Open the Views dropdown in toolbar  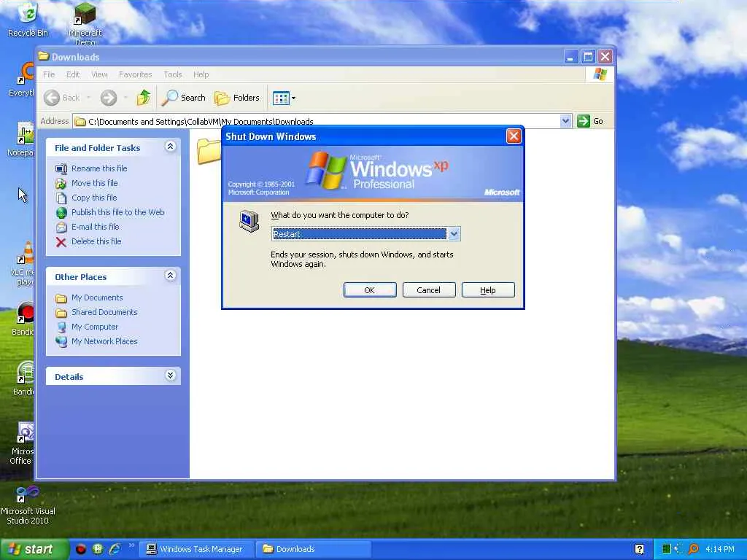pos(284,98)
